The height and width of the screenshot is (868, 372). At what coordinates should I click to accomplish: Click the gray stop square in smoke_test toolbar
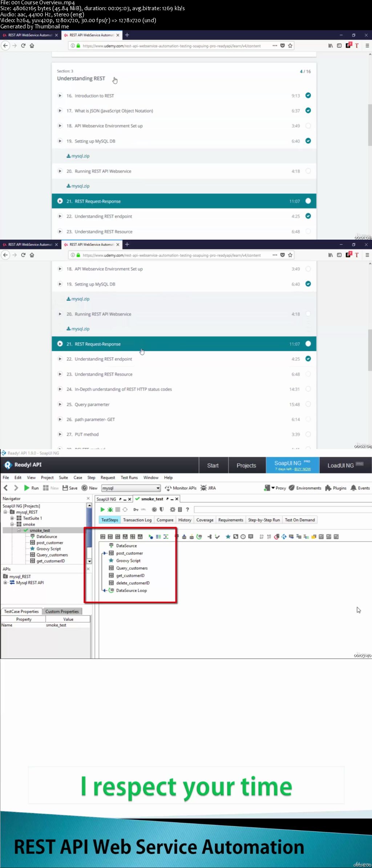coord(118,509)
